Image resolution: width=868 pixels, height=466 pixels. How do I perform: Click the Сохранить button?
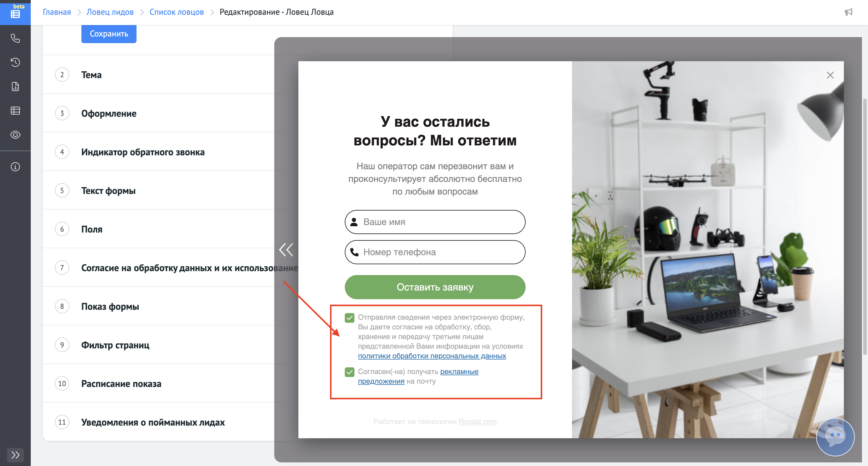click(109, 34)
